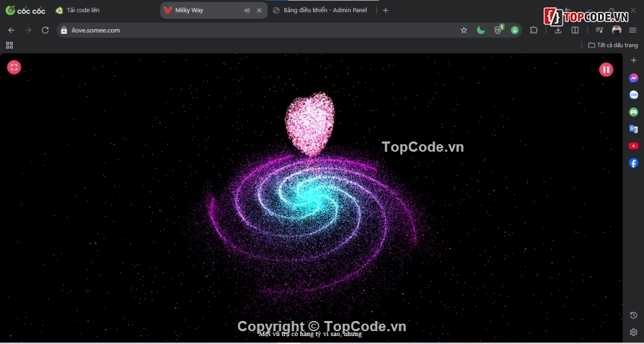Open the browser main menu

point(633,30)
